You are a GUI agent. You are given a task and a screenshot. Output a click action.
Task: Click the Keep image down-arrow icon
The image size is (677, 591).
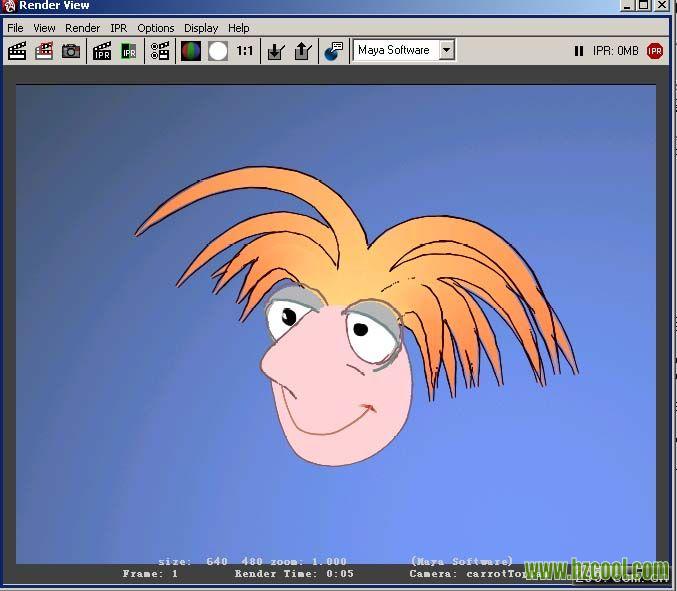275,51
